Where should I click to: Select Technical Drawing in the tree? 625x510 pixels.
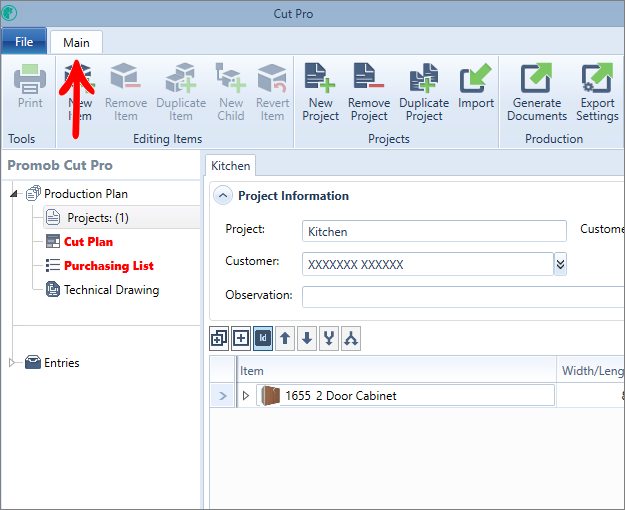[x=111, y=290]
